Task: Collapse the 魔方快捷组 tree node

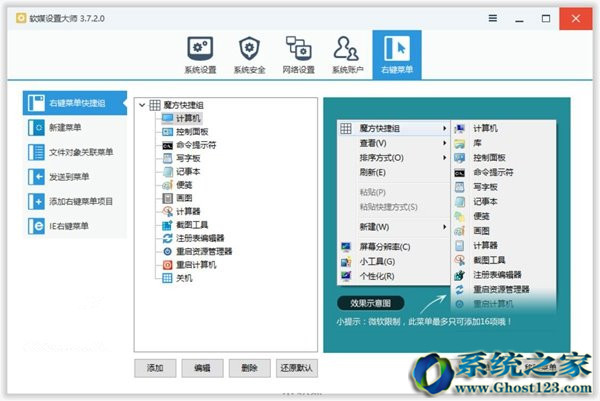Action: point(142,105)
